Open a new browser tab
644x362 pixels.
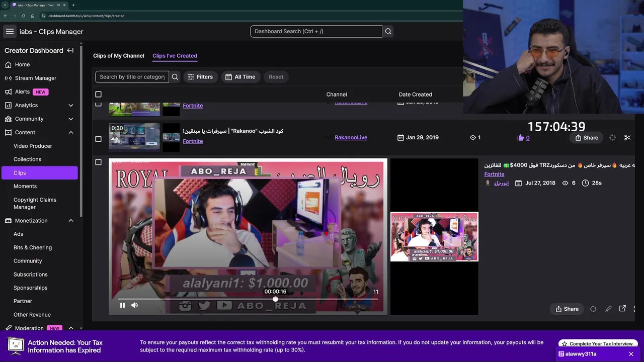(x=73, y=5)
